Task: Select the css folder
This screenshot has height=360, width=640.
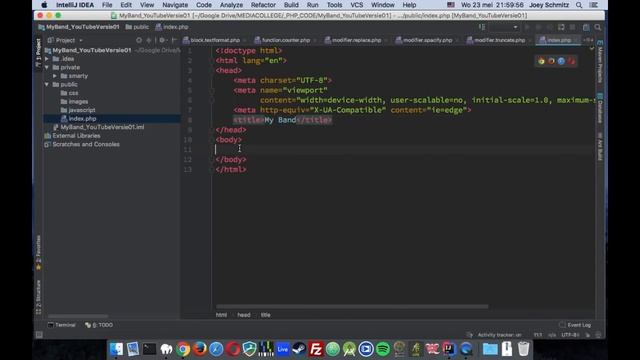Action: [x=70, y=93]
